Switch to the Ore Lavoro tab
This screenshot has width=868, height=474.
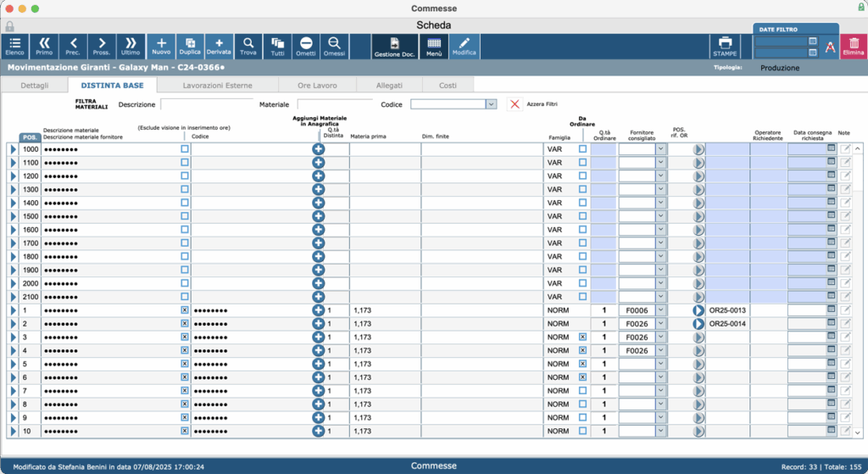[x=317, y=86]
